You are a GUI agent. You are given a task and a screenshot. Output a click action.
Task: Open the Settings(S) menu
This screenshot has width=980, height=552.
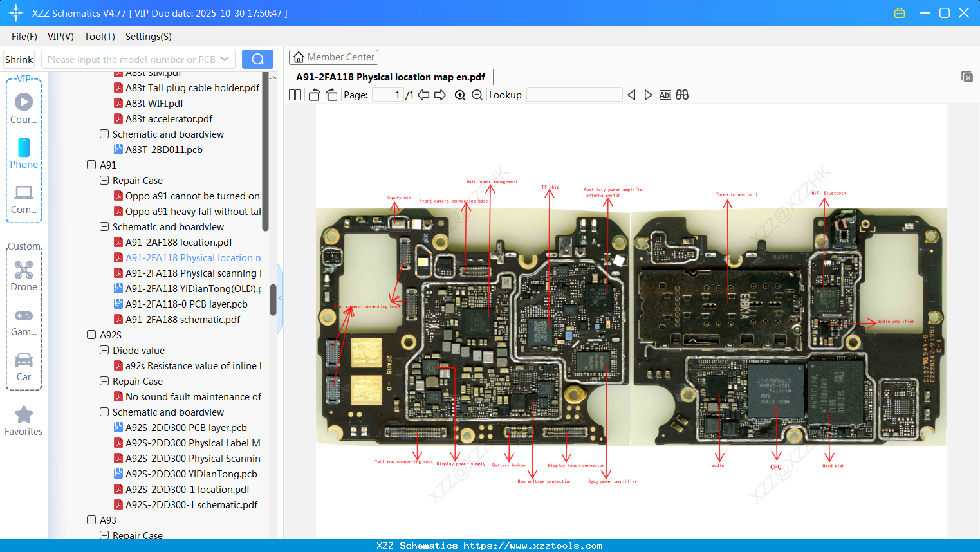point(149,37)
